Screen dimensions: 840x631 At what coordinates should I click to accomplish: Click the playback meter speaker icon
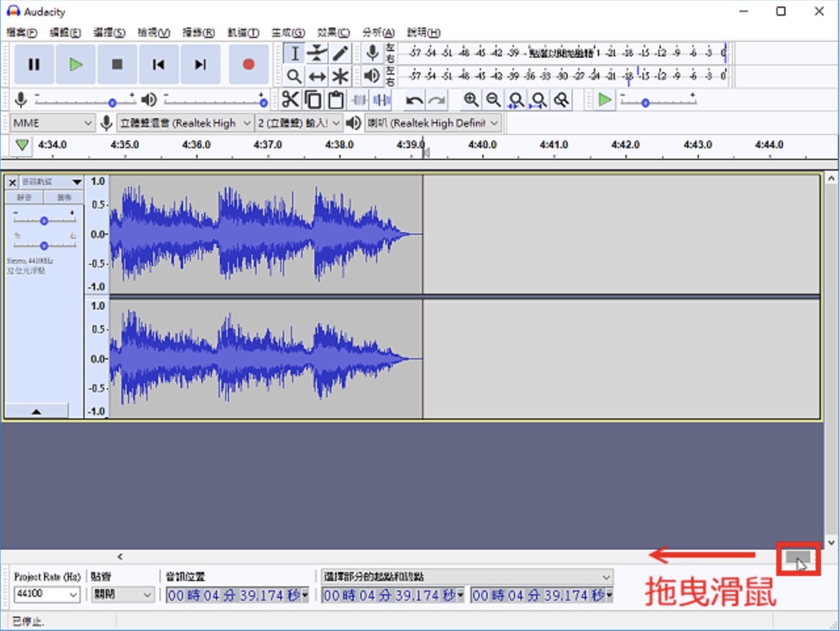(372, 76)
